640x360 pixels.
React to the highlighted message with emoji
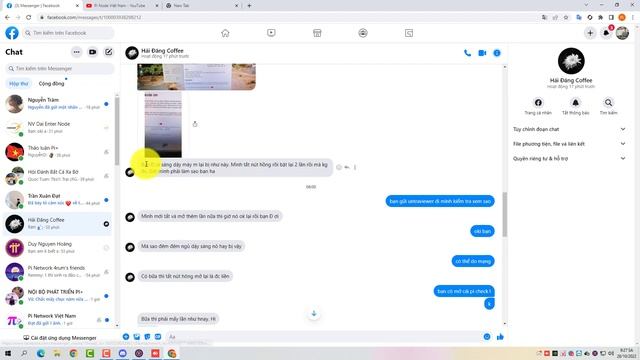tap(339, 167)
